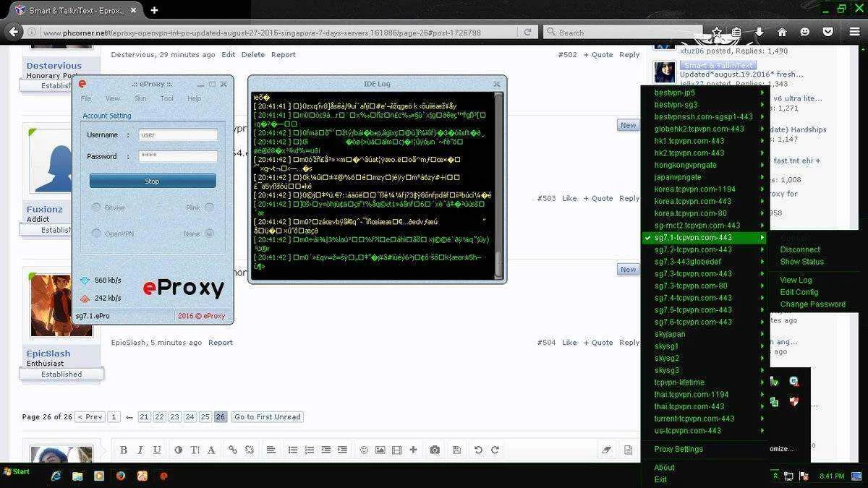Toggle bold formatting in reply editor
The width and height of the screenshot is (868, 488).
tap(124, 450)
